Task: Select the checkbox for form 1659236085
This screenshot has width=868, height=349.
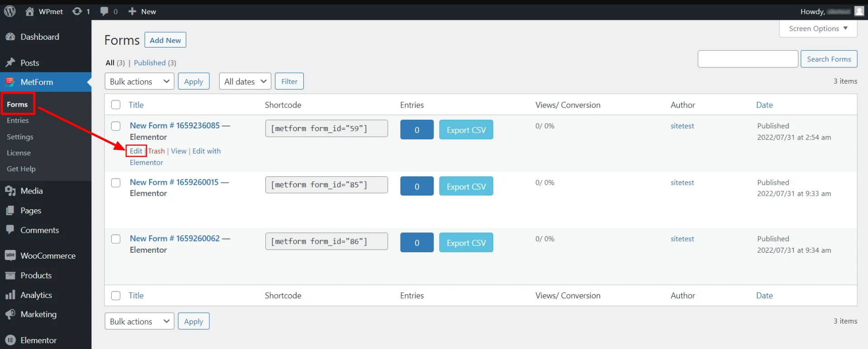Action: (116, 126)
